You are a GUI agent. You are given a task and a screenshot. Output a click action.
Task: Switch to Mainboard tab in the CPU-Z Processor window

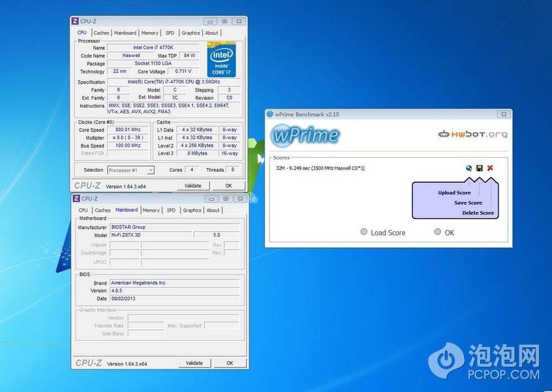125,33
